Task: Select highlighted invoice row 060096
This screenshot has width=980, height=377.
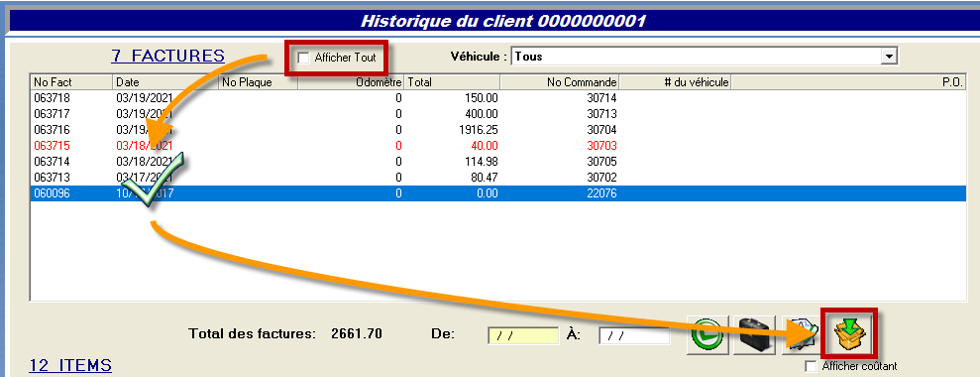Action: 498,193
